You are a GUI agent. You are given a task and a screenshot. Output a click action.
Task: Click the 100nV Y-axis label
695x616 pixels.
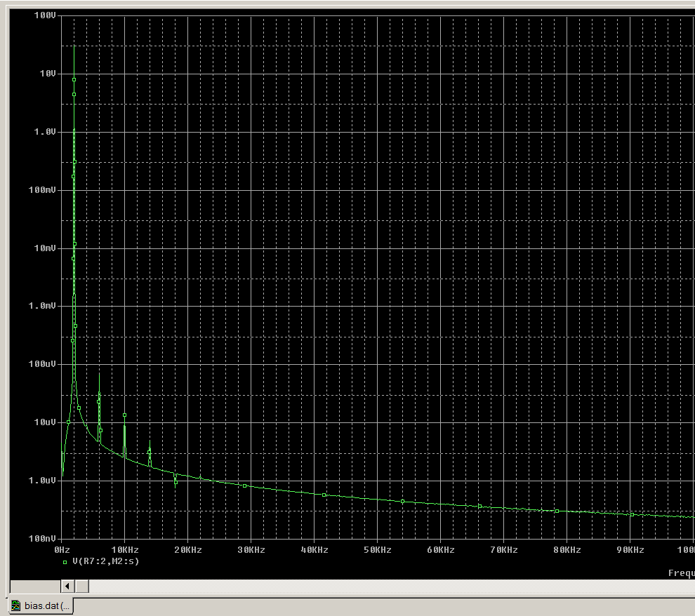[x=43, y=539]
